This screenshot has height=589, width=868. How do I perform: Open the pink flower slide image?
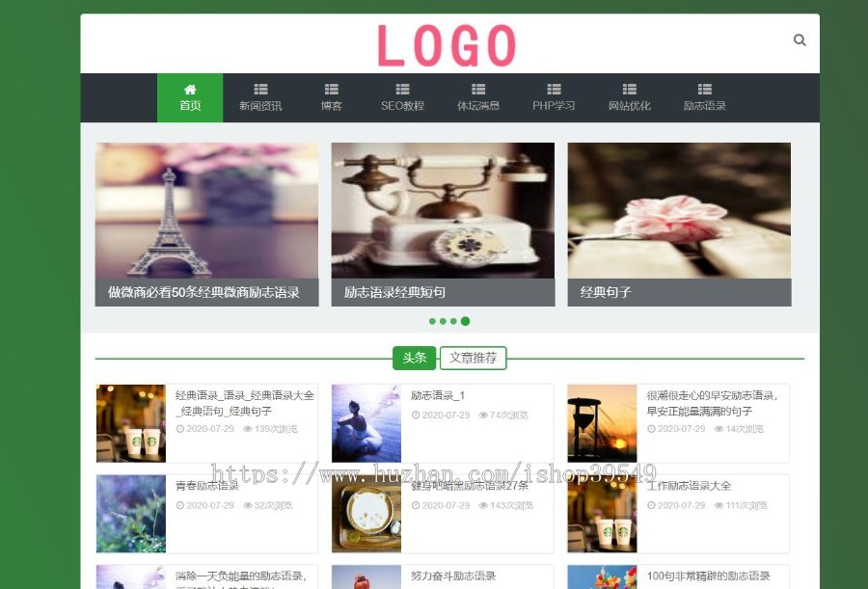click(x=679, y=210)
